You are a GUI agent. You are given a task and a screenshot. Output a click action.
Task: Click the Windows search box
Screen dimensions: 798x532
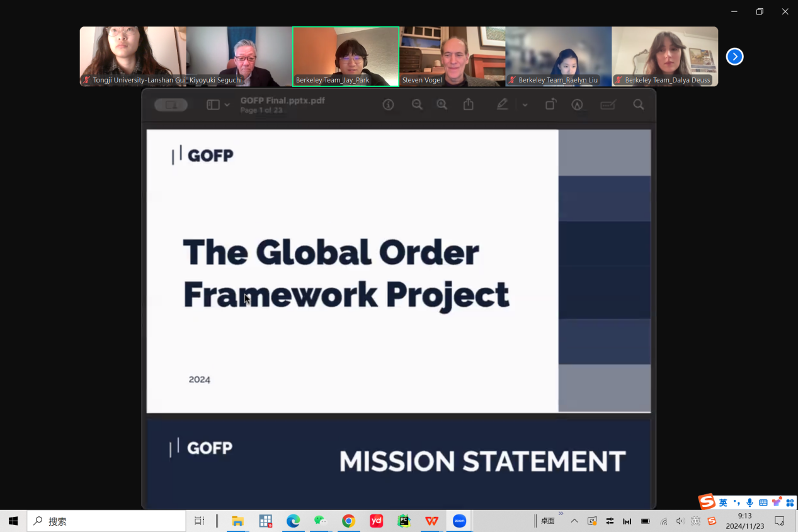106,521
